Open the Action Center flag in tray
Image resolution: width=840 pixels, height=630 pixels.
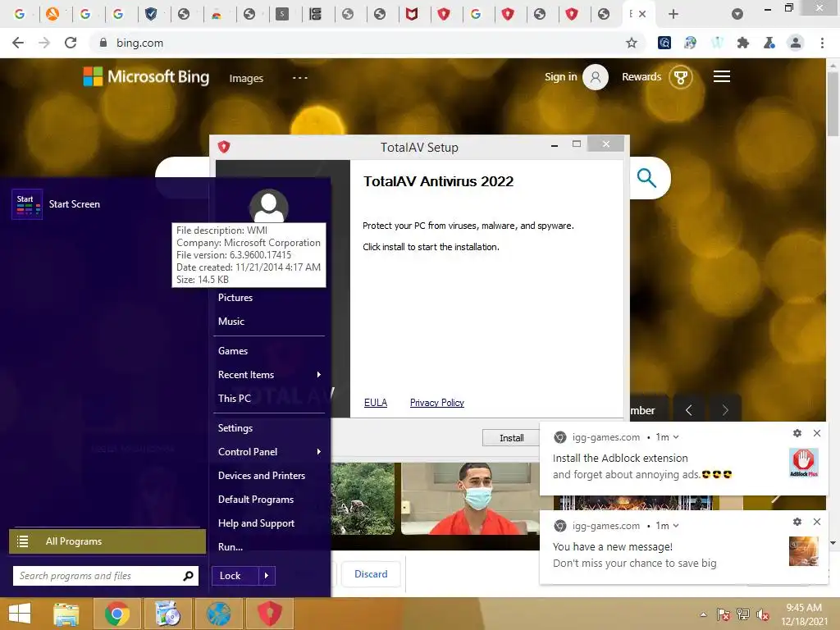tap(724, 614)
